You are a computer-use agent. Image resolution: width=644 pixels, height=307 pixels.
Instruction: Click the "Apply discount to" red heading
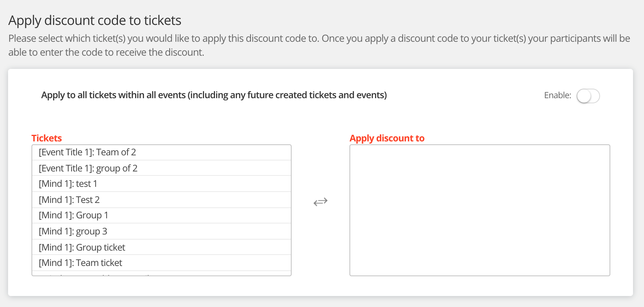coord(387,138)
